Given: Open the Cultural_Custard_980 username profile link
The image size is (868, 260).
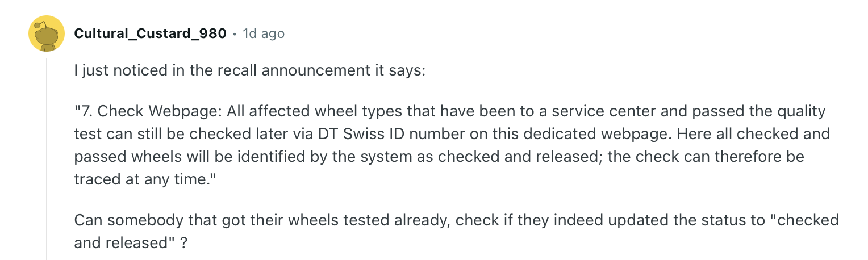Looking at the screenshot, I should pyautogui.click(x=150, y=33).
